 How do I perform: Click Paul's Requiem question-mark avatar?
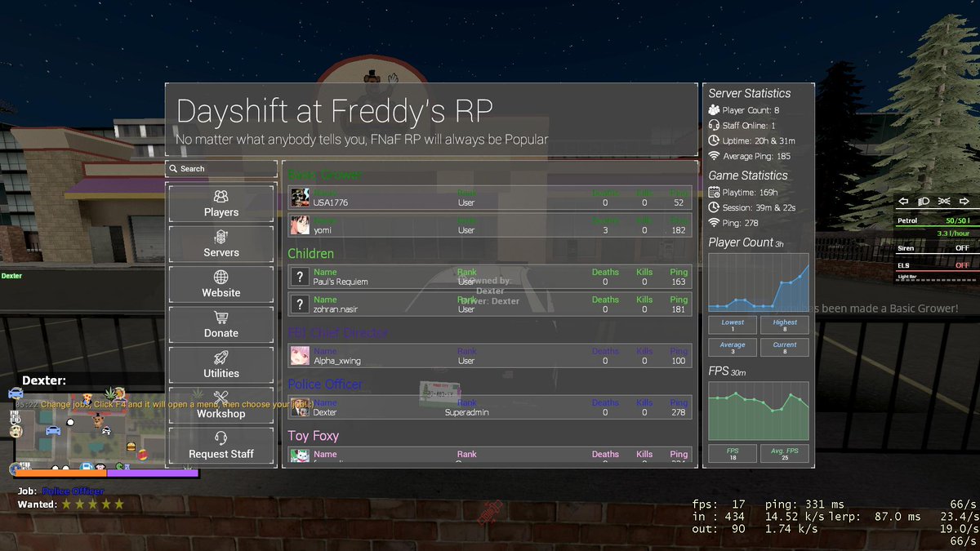click(301, 277)
